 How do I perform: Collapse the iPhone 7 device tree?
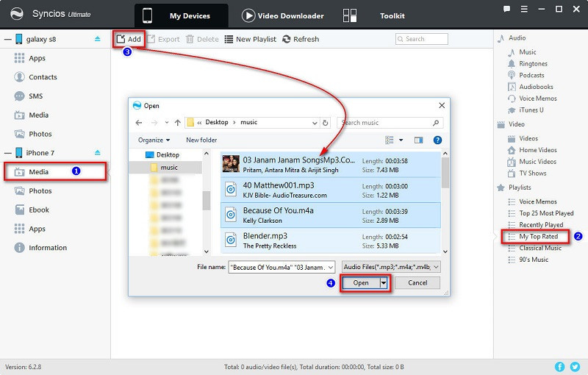tap(7, 153)
